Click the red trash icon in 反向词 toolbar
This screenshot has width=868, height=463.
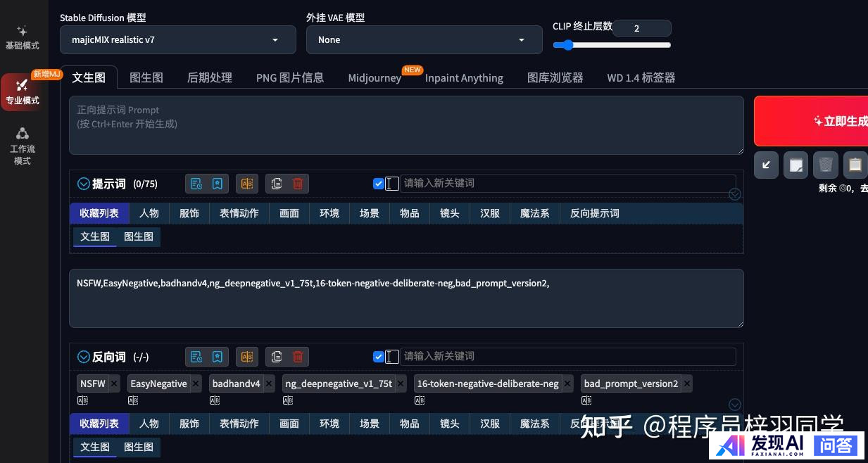[x=298, y=357]
